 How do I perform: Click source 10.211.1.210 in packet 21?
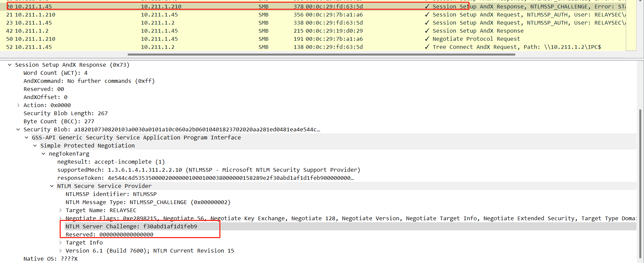pyautogui.click(x=35, y=15)
